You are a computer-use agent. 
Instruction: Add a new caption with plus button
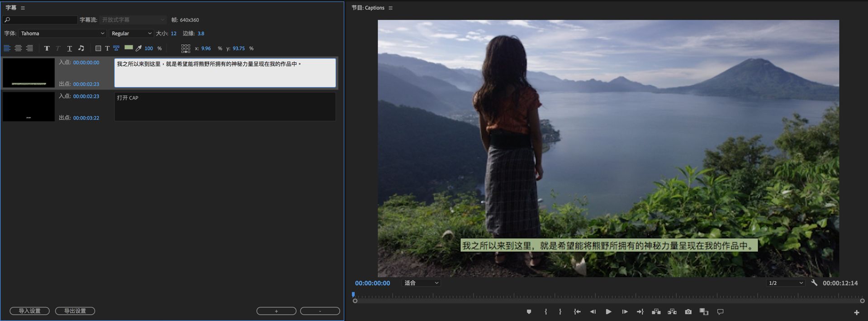(x=276, y=311)
